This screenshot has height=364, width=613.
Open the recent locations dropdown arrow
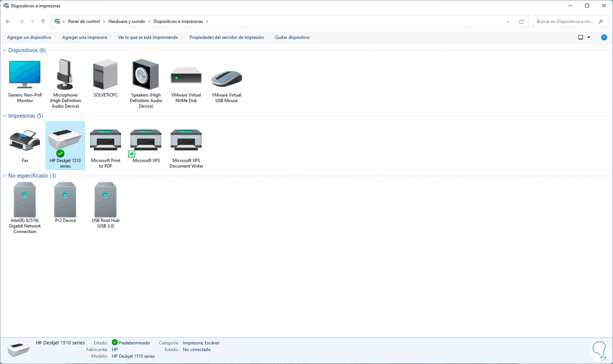(x=32, y=22)
